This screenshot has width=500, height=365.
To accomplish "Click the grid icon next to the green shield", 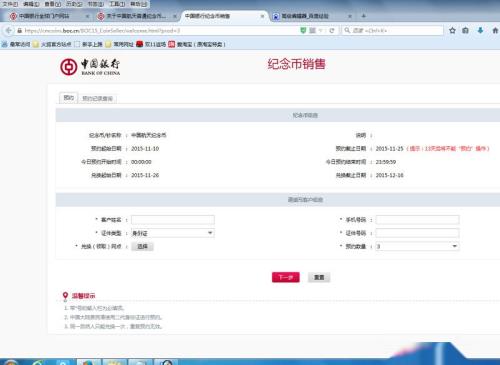I will (312, 30).
